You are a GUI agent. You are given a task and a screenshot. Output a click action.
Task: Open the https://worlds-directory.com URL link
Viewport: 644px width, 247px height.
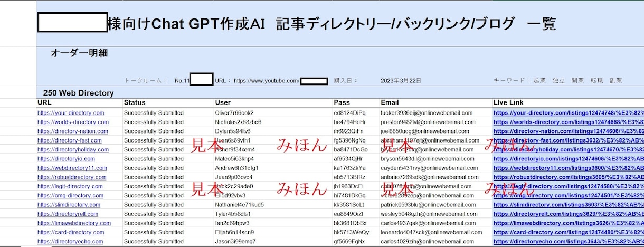click(73, 122)
